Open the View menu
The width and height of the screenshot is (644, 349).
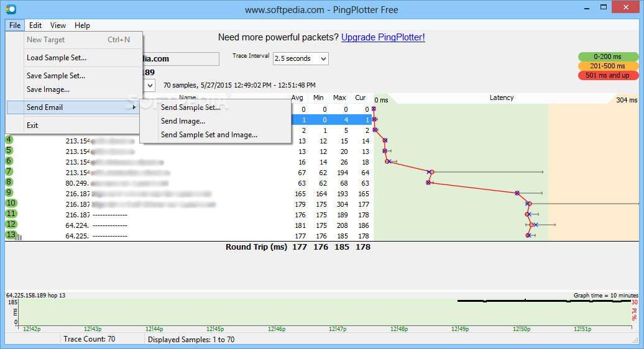(x=58, y=25)
